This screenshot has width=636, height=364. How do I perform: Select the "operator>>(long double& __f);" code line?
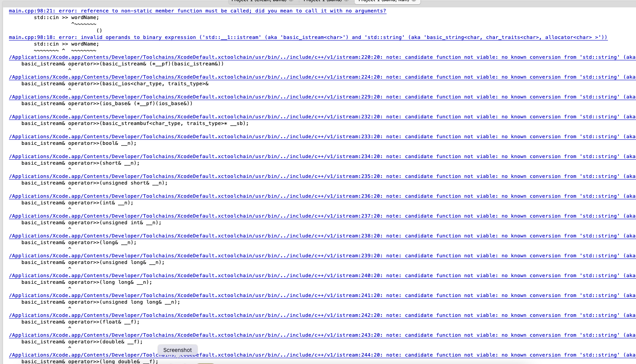point(90,362)
